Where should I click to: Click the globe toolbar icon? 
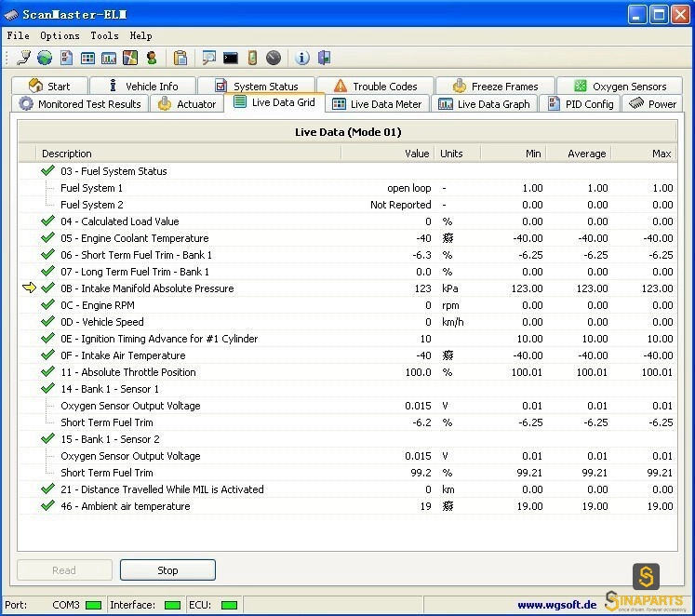[45, 58]
